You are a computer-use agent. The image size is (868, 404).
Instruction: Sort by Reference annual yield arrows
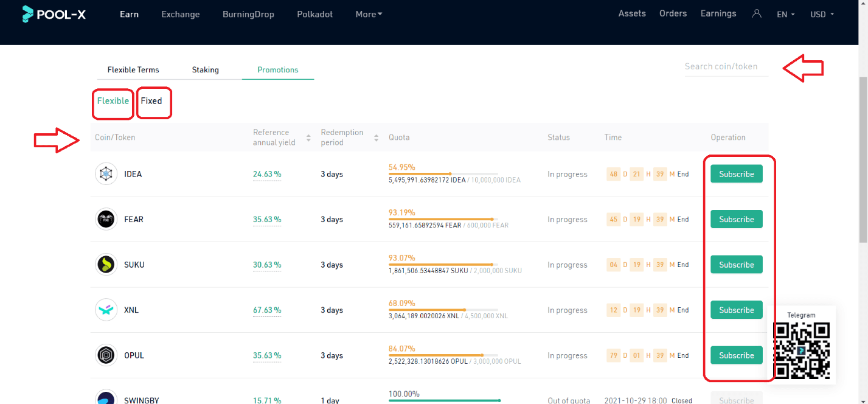click(x=308, y=138)
